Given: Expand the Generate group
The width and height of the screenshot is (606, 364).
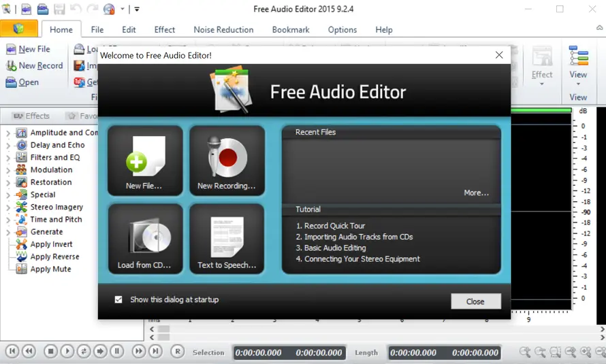Looking at the screenshot, I should point(8,233).
